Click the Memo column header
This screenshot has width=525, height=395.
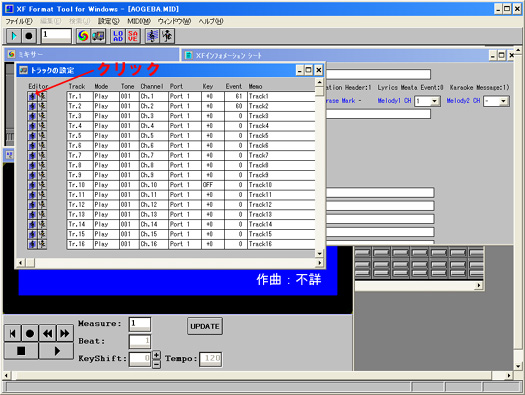tap(255, 86)
